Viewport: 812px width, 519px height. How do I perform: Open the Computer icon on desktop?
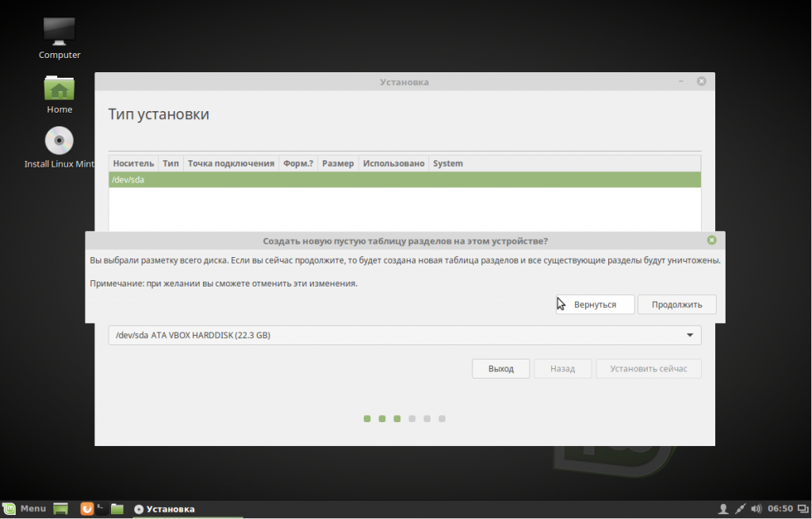(x=59, y=32)
